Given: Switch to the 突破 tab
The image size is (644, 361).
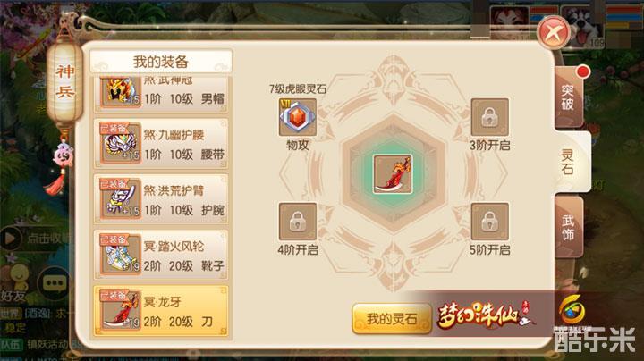Looking at the screenshot, I should [x=569, y=97].
